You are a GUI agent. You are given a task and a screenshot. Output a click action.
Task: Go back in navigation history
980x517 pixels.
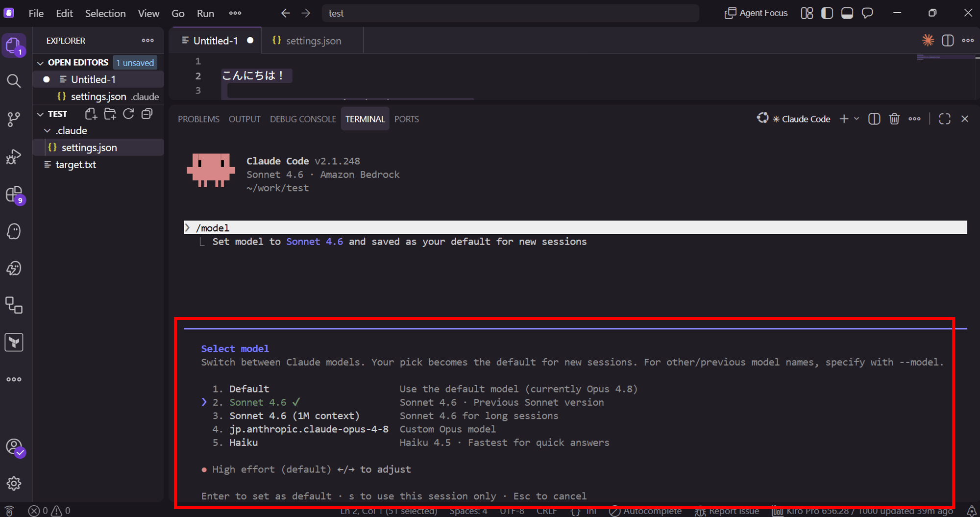pyautogui.click(x=285, y=13)
